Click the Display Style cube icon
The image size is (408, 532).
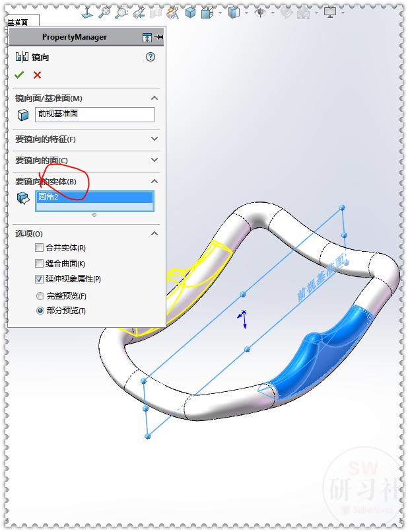point(234,13)
